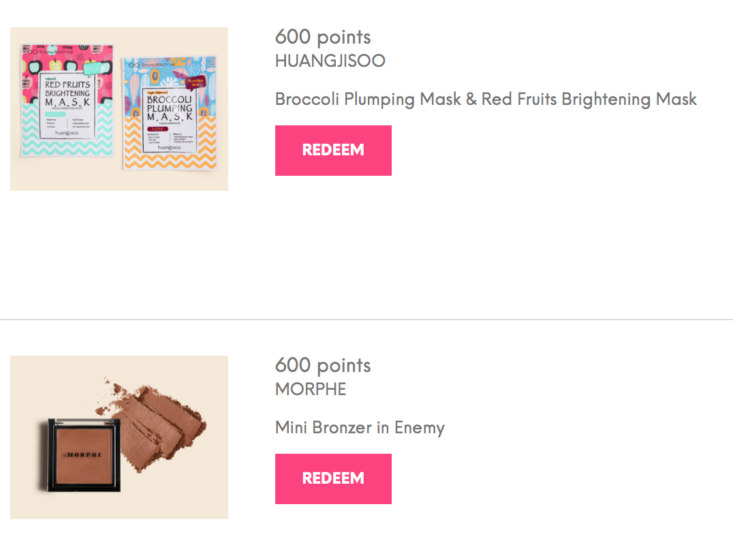The image size is (733, 560).
Task: Open the HUANGJISOO mask product image
Action: coord(119,108)
